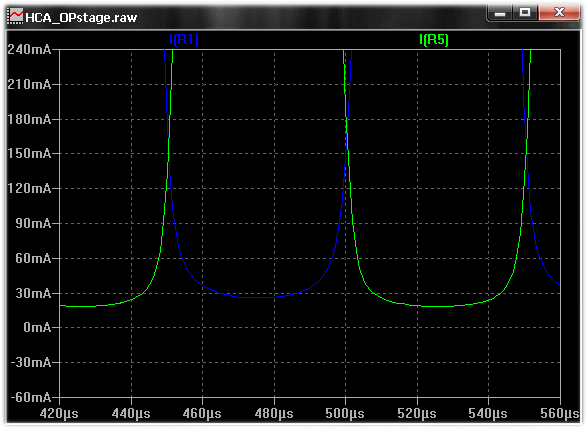The image size is (587, 428).
Task: Click the waveform icon in the title bar
Action: 16,16
